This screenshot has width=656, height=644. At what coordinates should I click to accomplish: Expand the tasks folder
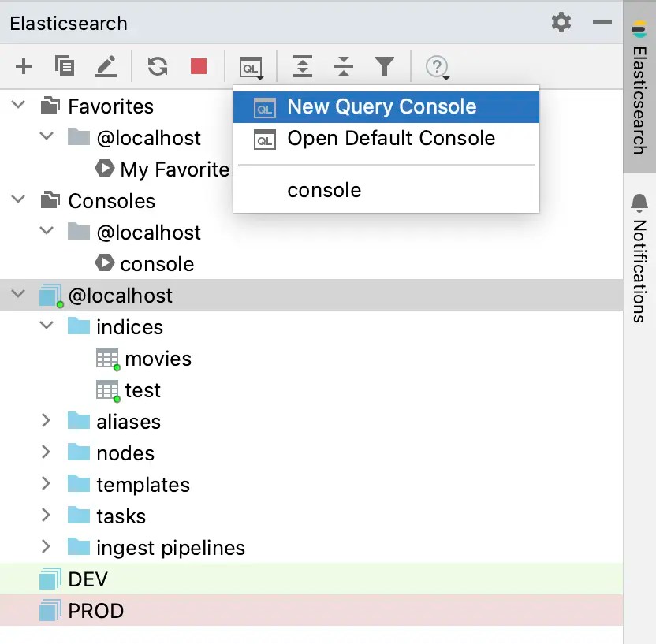pyautogui.click(x=46, y=515)
